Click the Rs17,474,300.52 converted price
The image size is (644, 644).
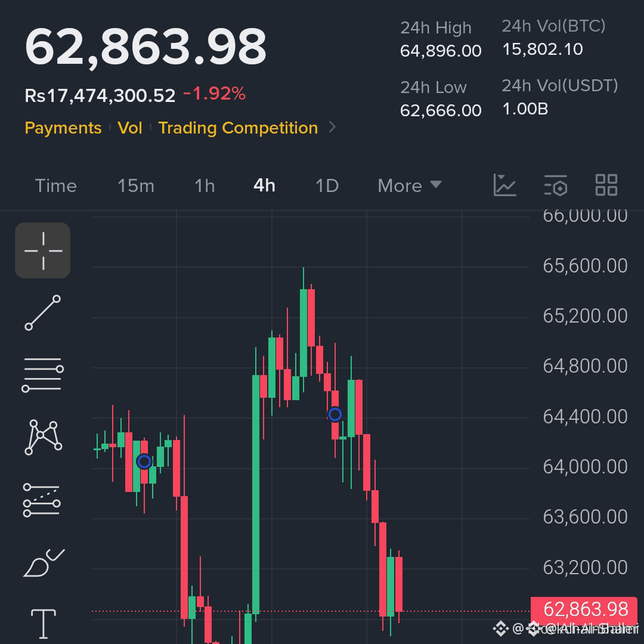(x=100, y=95)
